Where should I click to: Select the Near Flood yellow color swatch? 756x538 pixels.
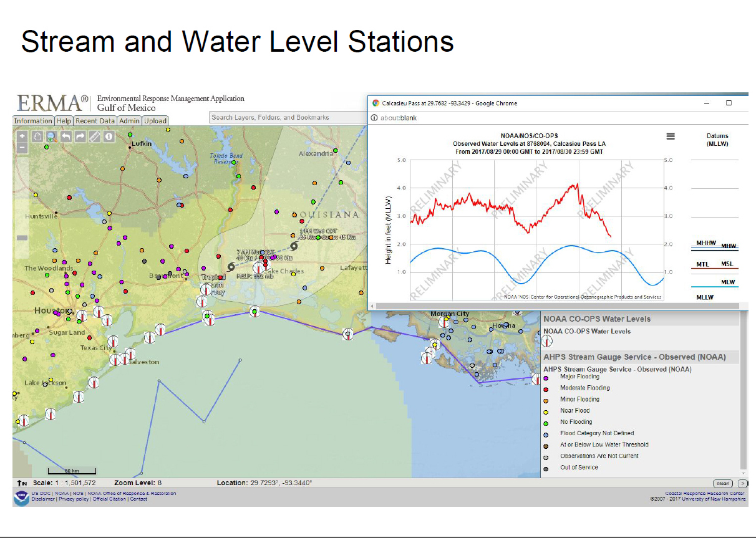pyautogui.click(x=546, y=412)
